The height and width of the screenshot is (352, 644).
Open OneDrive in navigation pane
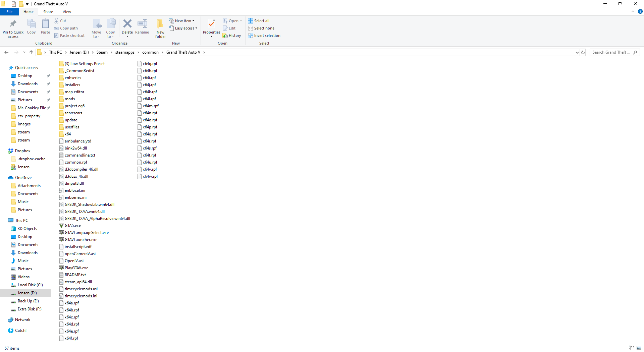(x=23, y=178)
